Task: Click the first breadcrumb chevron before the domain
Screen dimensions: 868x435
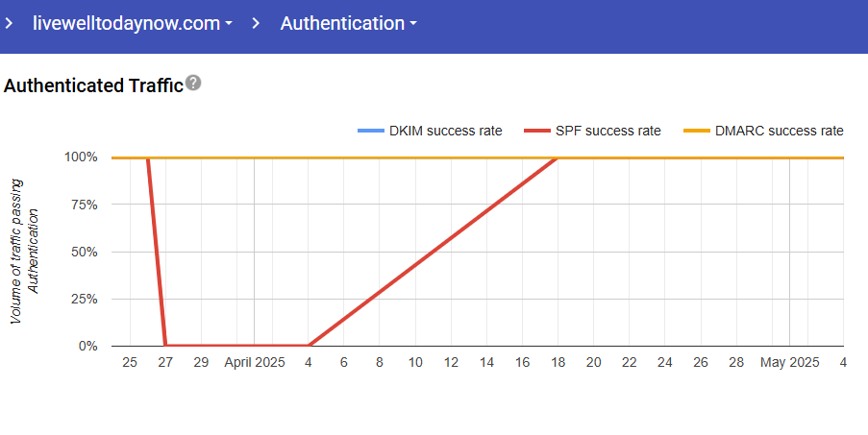Action: 9,23
